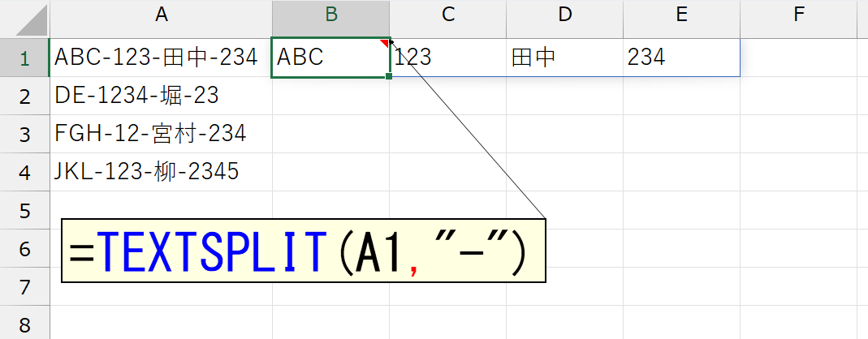The height and width of the screenshot is (339, 868).
Task: Select empty cell C3
Action: [448, 134]
